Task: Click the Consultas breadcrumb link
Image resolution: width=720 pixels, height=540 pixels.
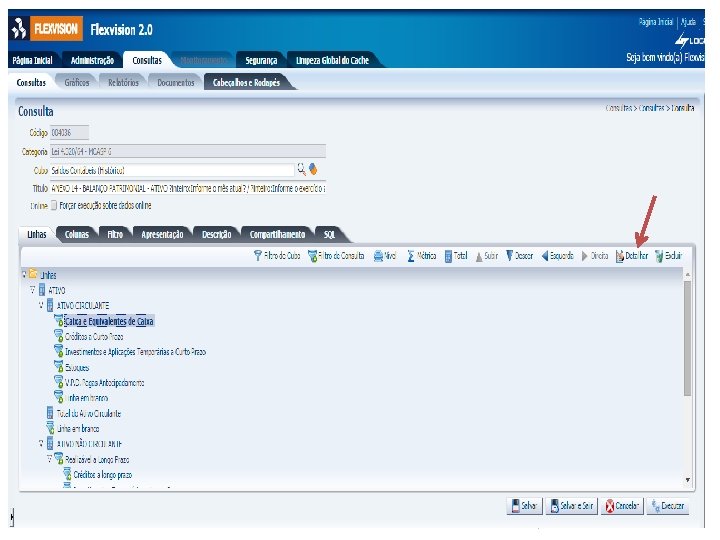Action: coord(651,108)
